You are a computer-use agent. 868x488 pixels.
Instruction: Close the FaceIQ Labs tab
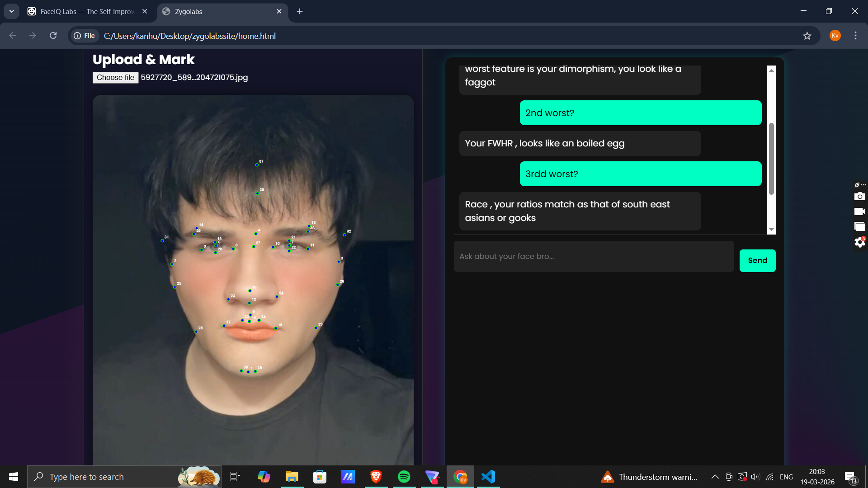pos(145,11)
